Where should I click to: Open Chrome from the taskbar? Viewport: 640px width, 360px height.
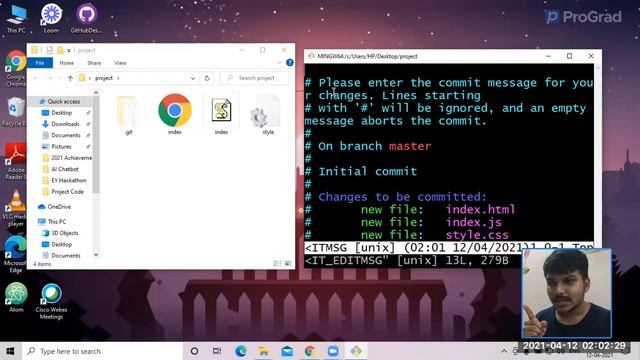(310, 351)
